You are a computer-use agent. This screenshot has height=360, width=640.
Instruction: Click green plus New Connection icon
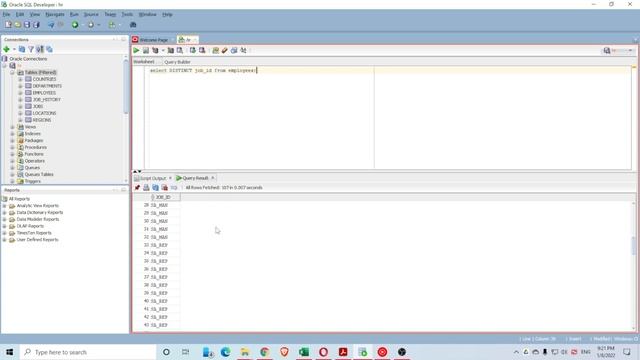pos(7,49)
